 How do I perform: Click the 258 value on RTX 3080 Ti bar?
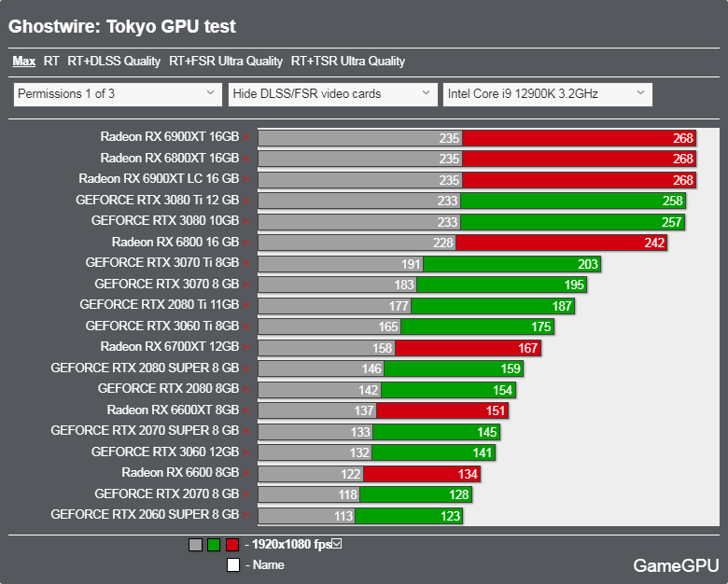pos(673,201)
